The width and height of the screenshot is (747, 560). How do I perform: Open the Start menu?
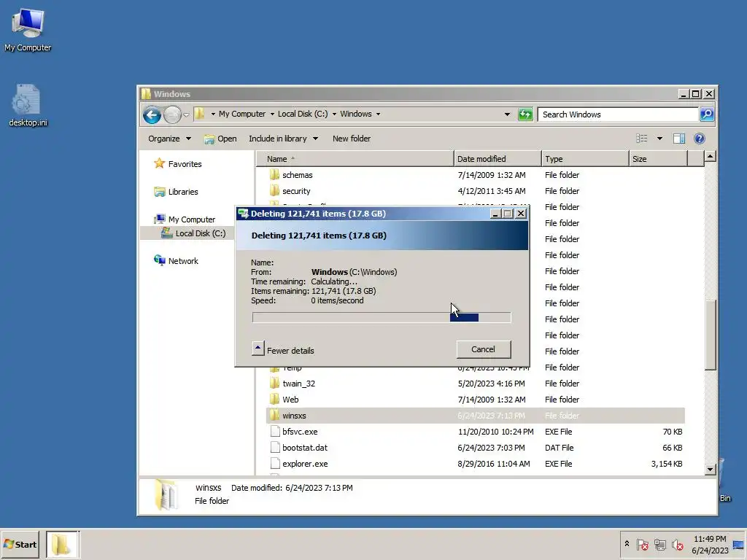pos(20,544)
